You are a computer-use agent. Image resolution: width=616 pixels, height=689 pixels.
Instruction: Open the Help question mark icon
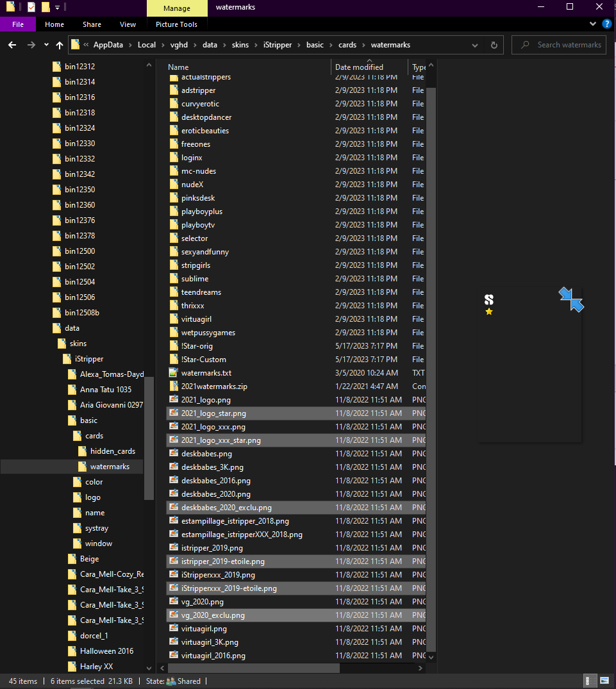tap(606, 24)
